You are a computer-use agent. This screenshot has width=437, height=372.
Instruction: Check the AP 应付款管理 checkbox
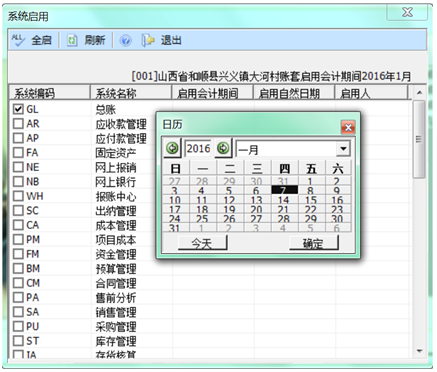click(x=18, y=138)
